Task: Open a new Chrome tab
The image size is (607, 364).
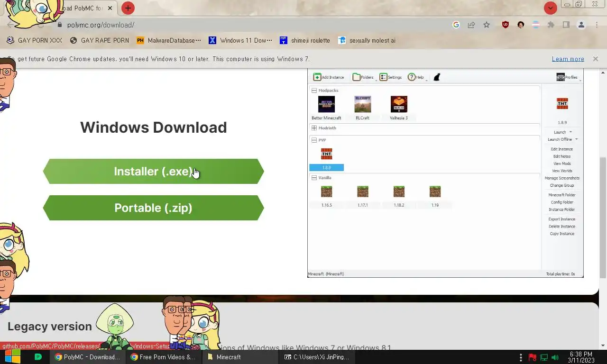Action: (128, 8)
